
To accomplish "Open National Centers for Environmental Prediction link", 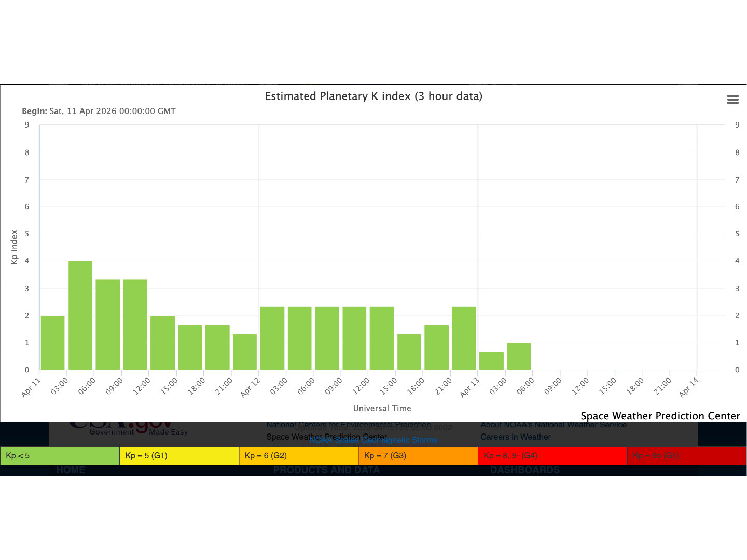I will tap(348, 425).
